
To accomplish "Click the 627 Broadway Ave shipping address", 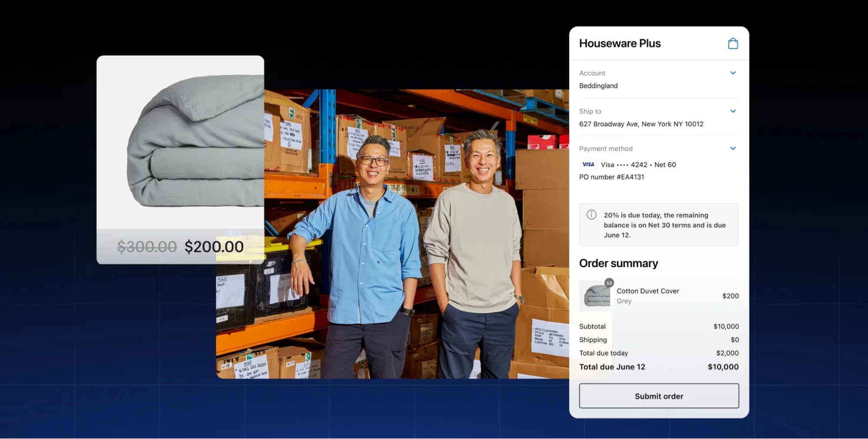I will point(641,124).
